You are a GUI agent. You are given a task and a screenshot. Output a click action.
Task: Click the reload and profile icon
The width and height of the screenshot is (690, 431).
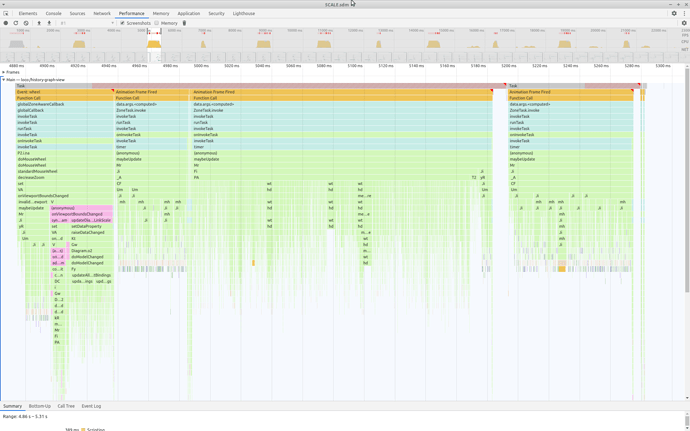(16, 23)
